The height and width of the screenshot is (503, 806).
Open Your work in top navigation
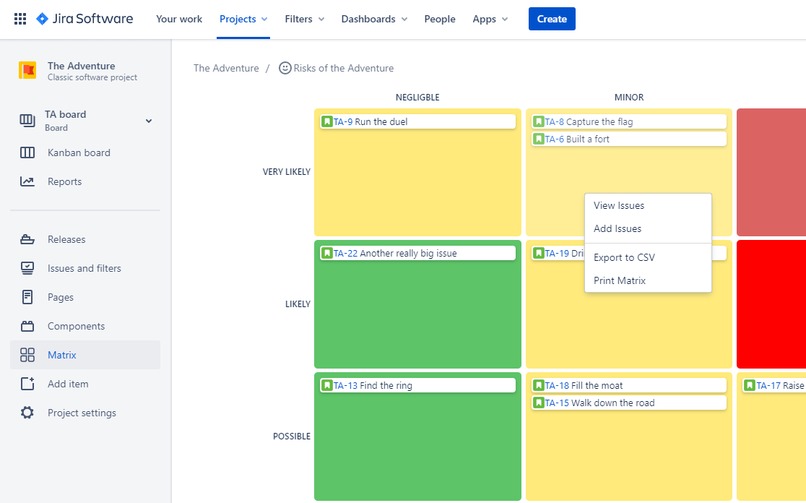point(179,19)
